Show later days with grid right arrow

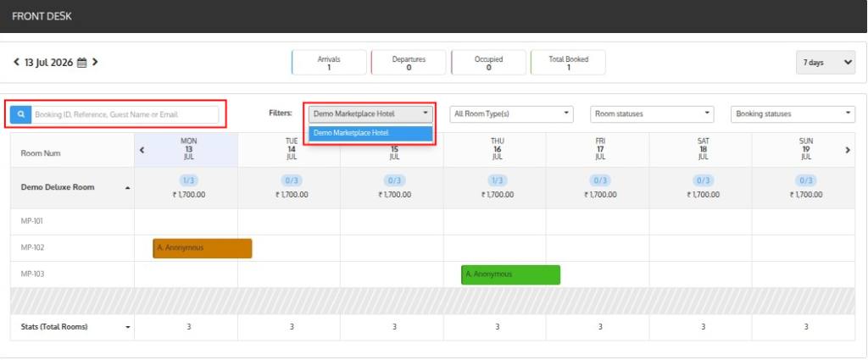tap(848, 149)
